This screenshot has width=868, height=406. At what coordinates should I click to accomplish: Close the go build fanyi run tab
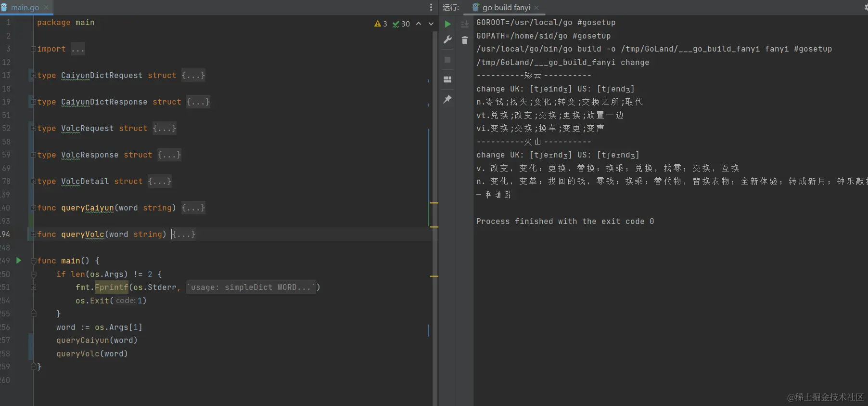pos(536,8)
